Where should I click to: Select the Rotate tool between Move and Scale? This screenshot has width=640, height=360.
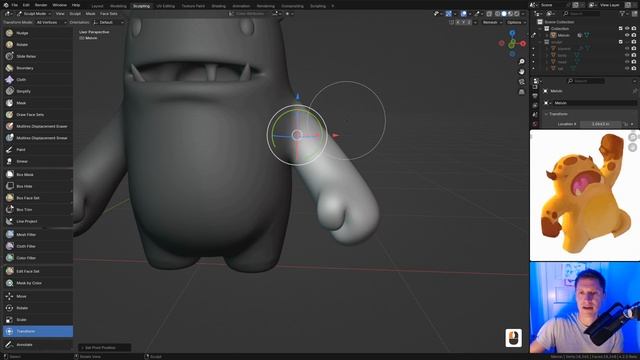pos(38,308)
